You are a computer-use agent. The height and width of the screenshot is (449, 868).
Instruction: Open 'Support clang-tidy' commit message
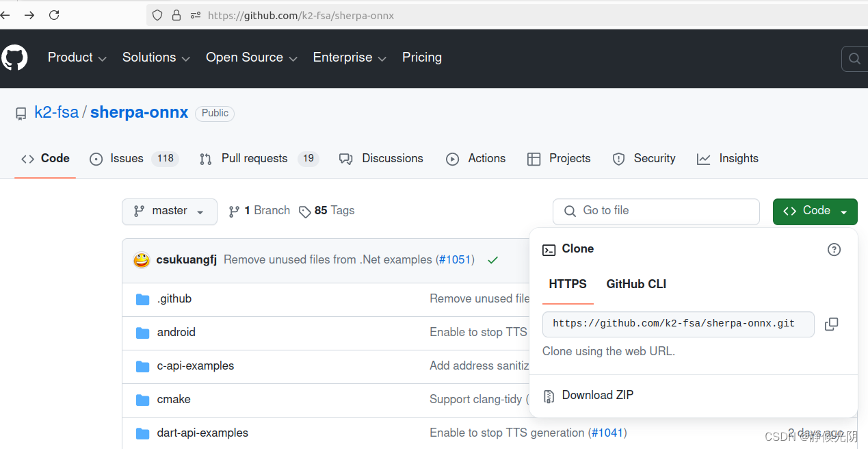point(475,400)
